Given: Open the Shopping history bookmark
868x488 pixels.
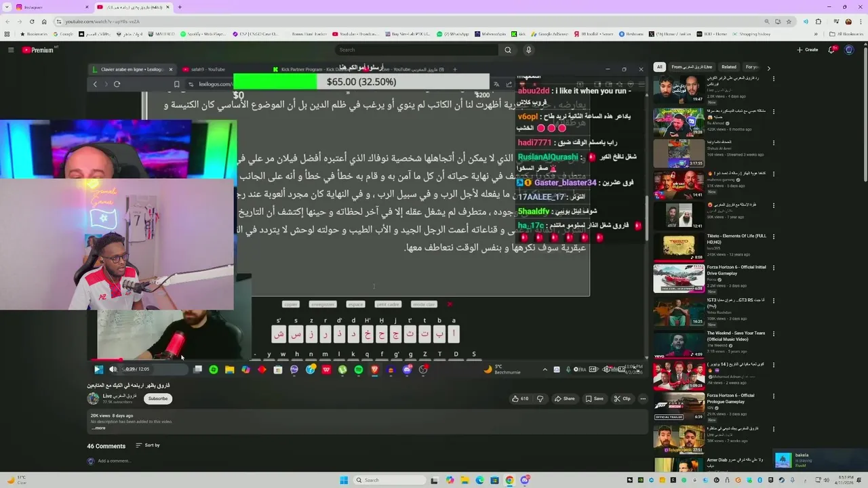Looking at the screenshot, I should [751, 34].
